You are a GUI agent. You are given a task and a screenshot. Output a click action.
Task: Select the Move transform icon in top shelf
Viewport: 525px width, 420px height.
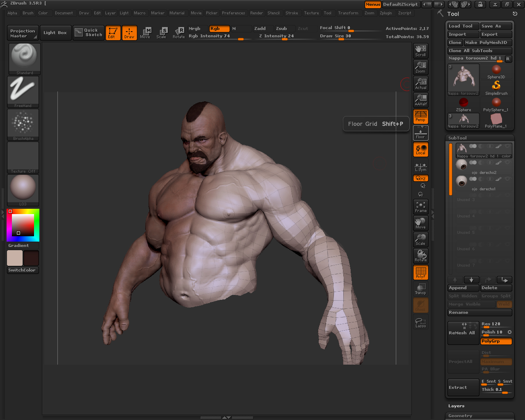146,33
